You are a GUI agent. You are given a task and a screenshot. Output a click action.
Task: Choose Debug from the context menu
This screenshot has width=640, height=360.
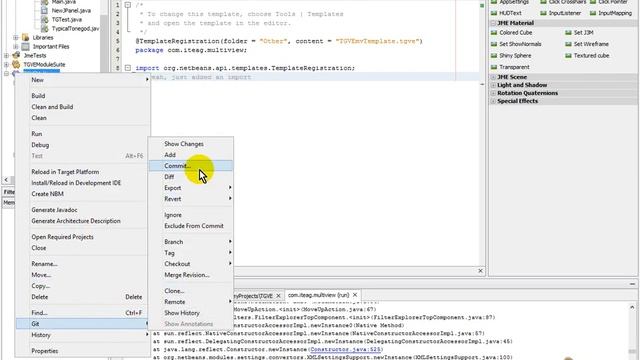coord(83,145)
